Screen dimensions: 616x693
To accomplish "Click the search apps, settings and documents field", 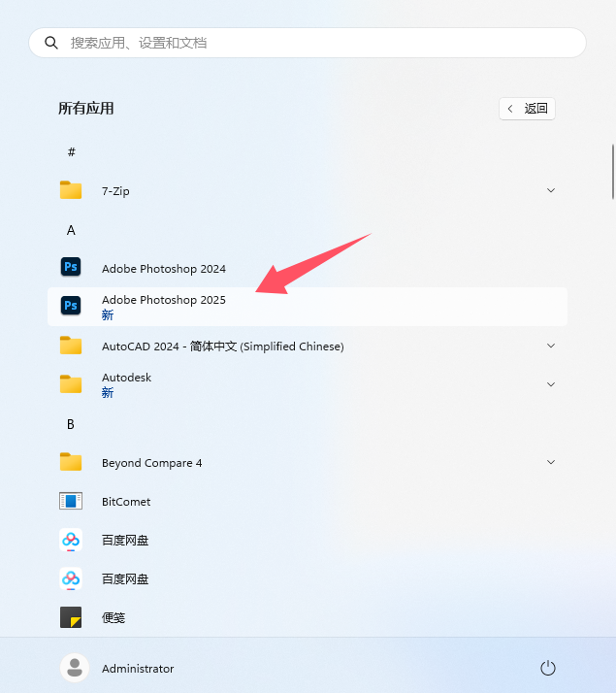I will [x=308, y=43].
